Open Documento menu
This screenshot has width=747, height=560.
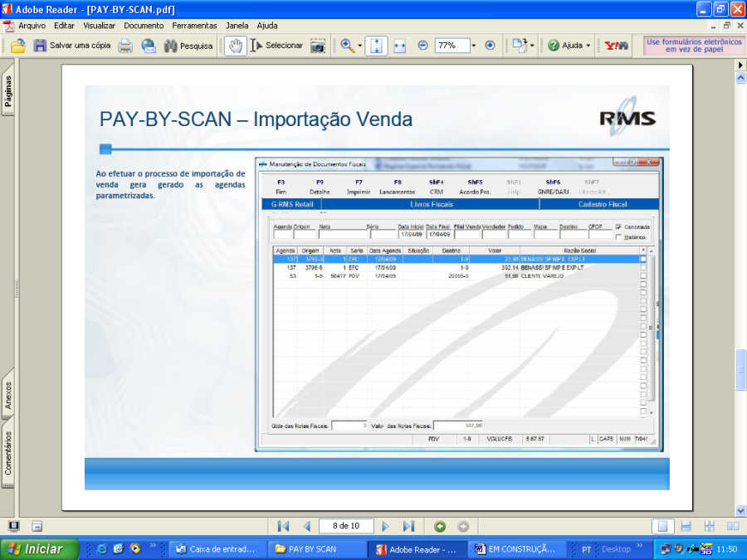pos(144,26)
